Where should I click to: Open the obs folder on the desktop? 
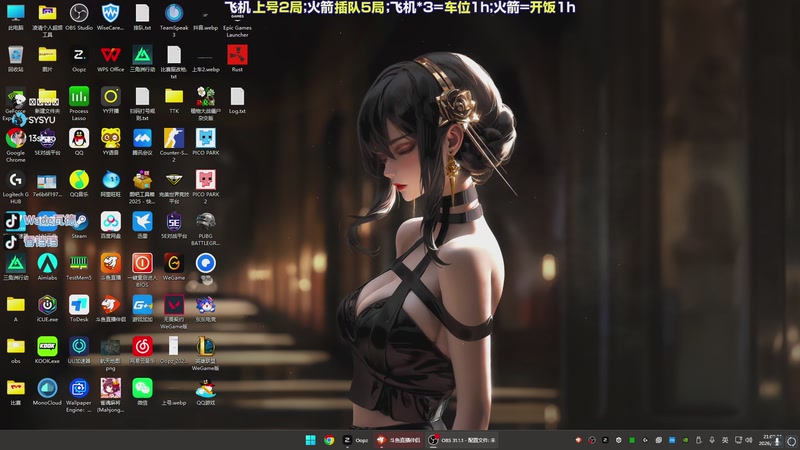(15, 349)
